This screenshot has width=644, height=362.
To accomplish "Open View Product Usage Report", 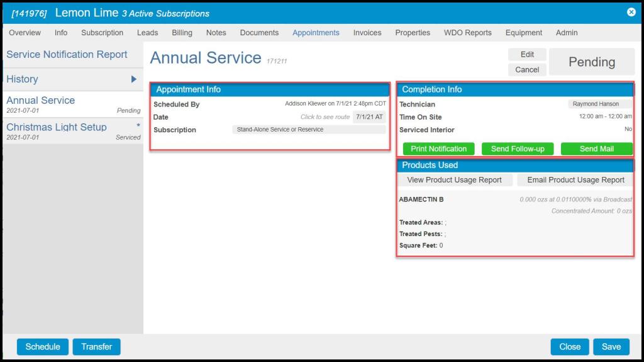I will click(454, 180).
